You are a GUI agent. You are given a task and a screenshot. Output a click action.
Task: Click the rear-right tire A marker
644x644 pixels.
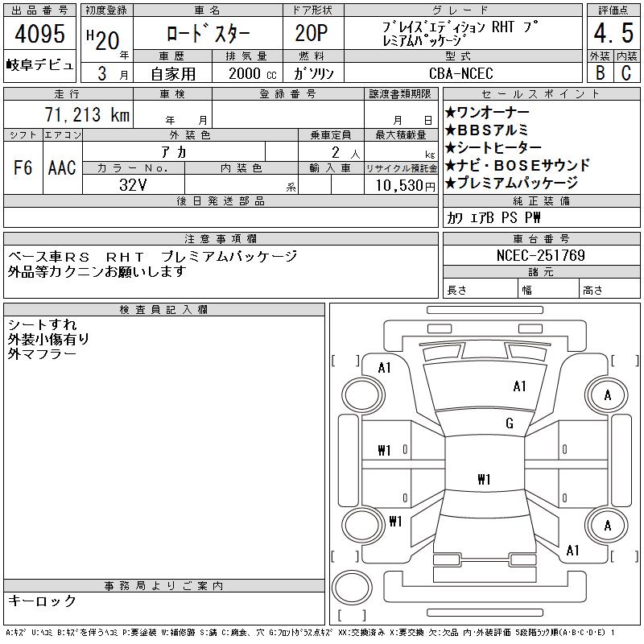pos(607,525)
